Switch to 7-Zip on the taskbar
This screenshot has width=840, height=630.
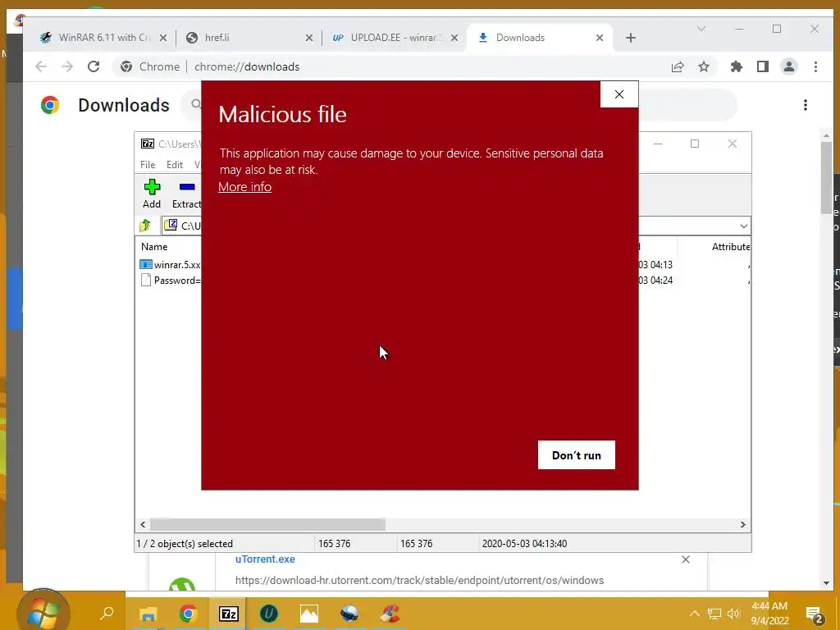click(x=229, y=614)
